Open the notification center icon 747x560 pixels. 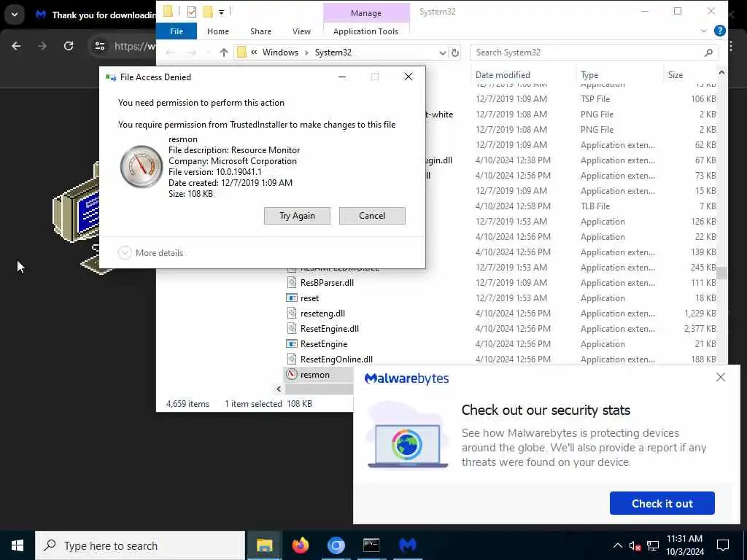[x=723, y=545]
